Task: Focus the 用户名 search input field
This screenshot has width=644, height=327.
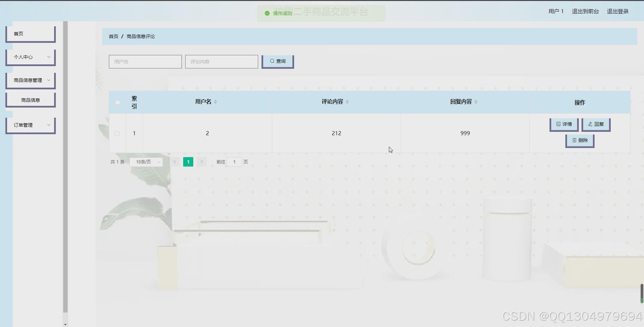Action: tap(145, 62)
